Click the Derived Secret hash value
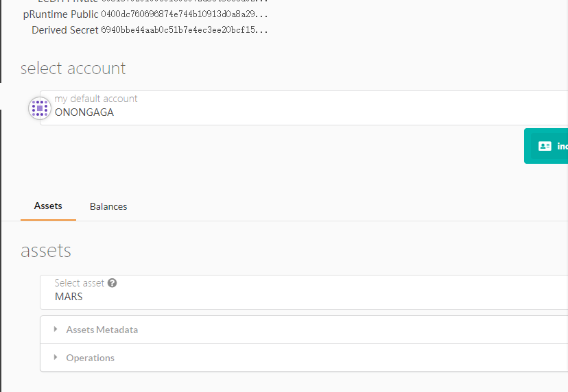Viewport: 568px width, 392px height. click(184, 30)
